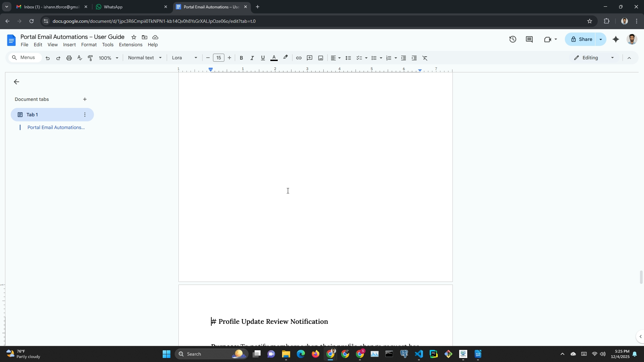
Task: Switch to the WhatsApp browser tab
Action: tap(131, 7)
